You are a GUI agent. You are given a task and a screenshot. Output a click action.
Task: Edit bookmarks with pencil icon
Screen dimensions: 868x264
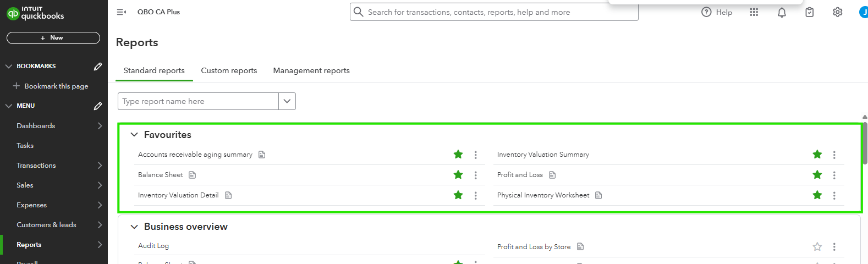click(x=98, y=66)
